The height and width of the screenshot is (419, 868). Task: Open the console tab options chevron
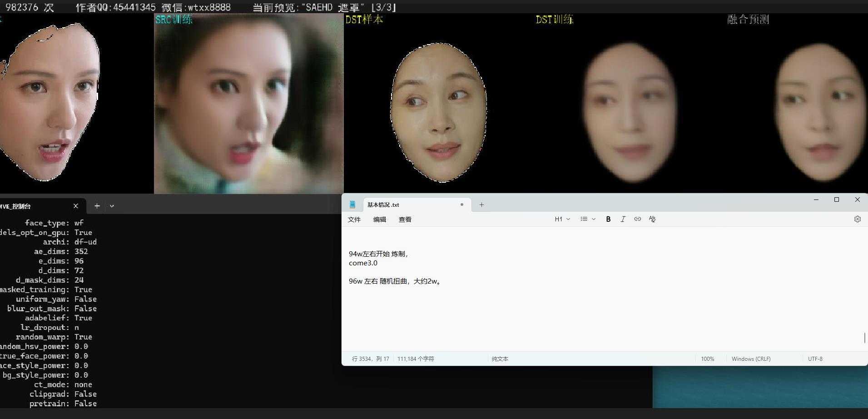112,206
